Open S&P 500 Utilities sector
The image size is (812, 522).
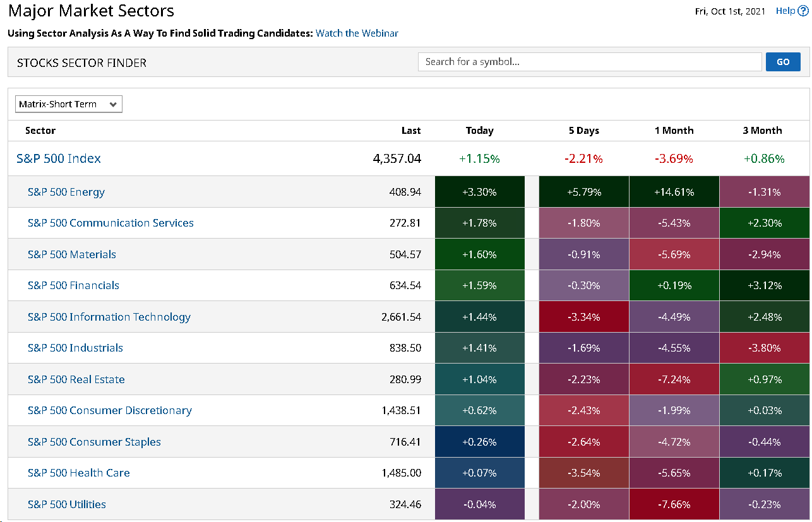[x=67, y=504]
